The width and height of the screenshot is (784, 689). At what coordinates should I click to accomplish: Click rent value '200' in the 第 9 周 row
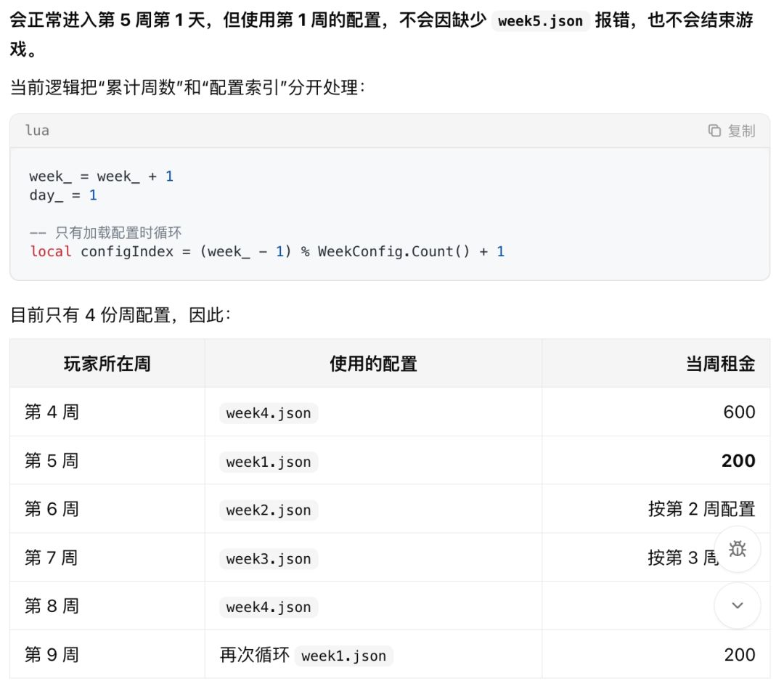click(x=740, y=654)
